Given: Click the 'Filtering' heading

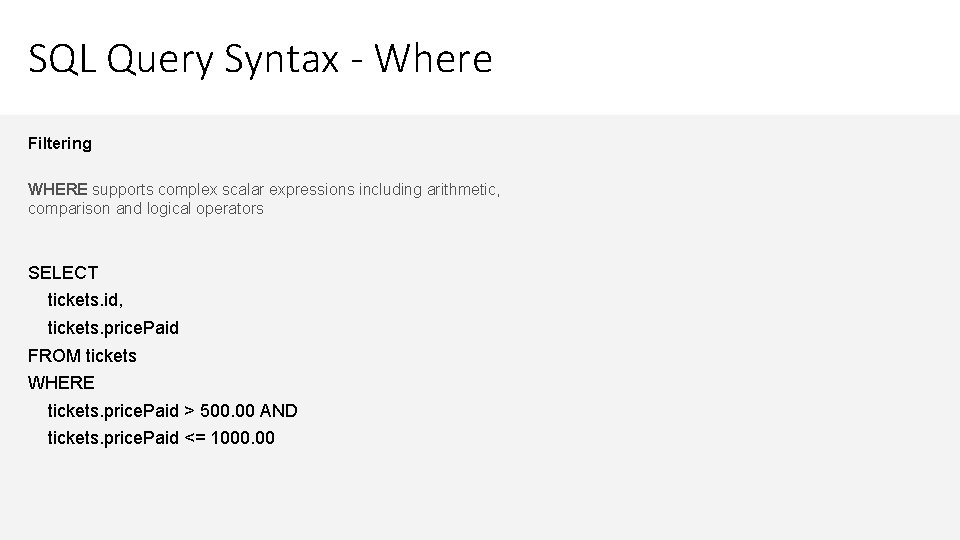Looking at the screenshot, I should [x=60, y=143].
